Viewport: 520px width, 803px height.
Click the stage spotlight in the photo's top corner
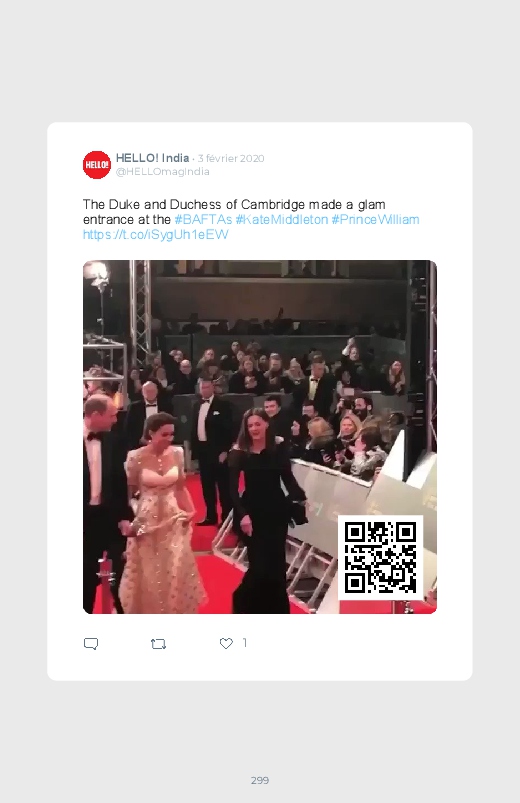97,272
